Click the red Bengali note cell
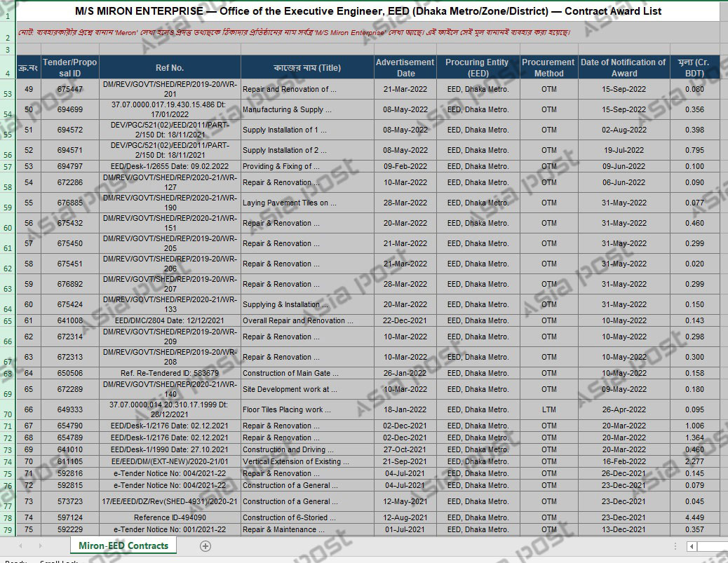The height and width of the screenshot is (563, 728). click(368, 32)
